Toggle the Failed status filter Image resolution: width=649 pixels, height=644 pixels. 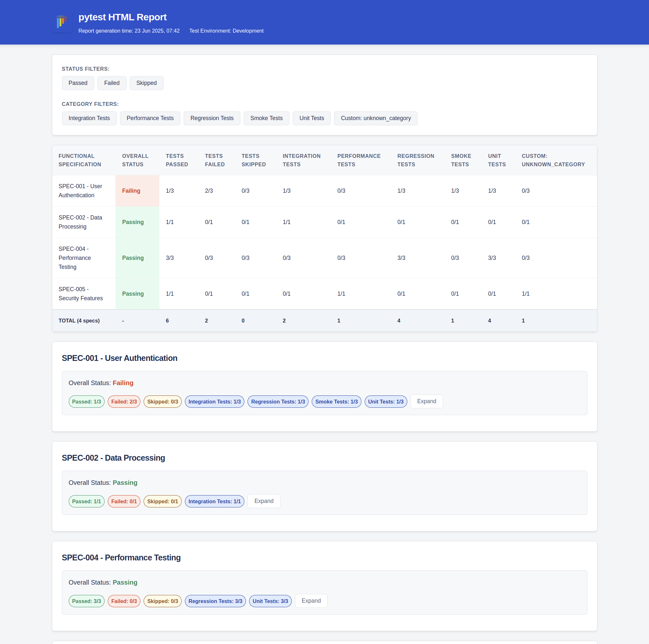tap(112, 83)
